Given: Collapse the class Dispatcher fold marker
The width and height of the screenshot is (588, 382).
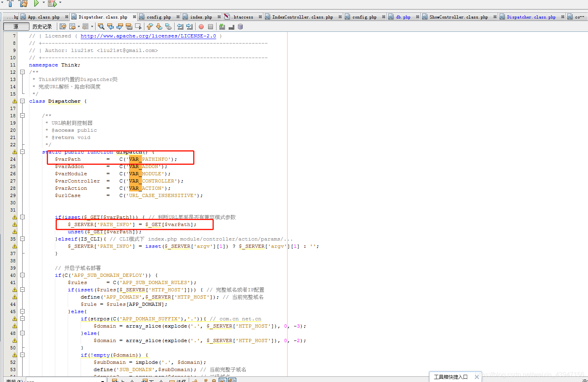Looking at the screenshot, I should 23,101.
